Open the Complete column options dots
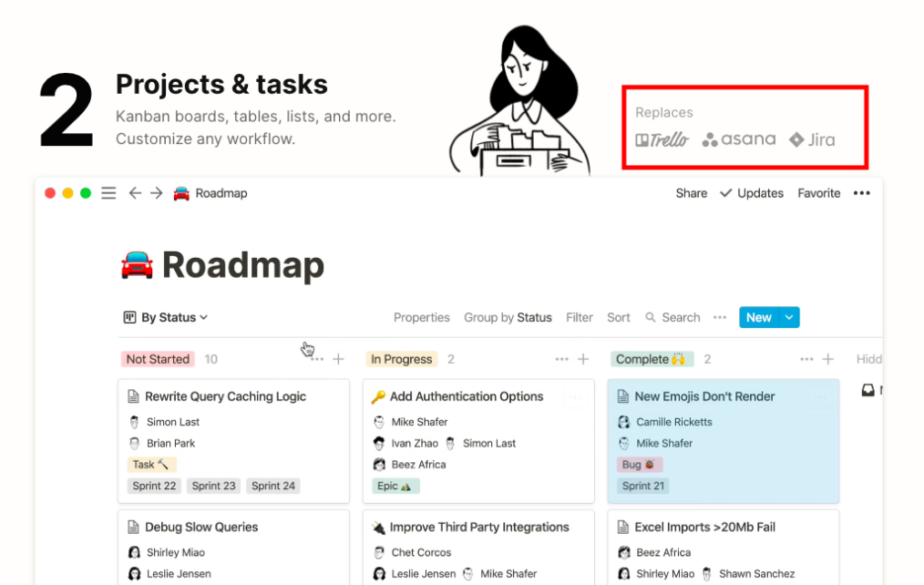The image size is (924, 585). 806,359
